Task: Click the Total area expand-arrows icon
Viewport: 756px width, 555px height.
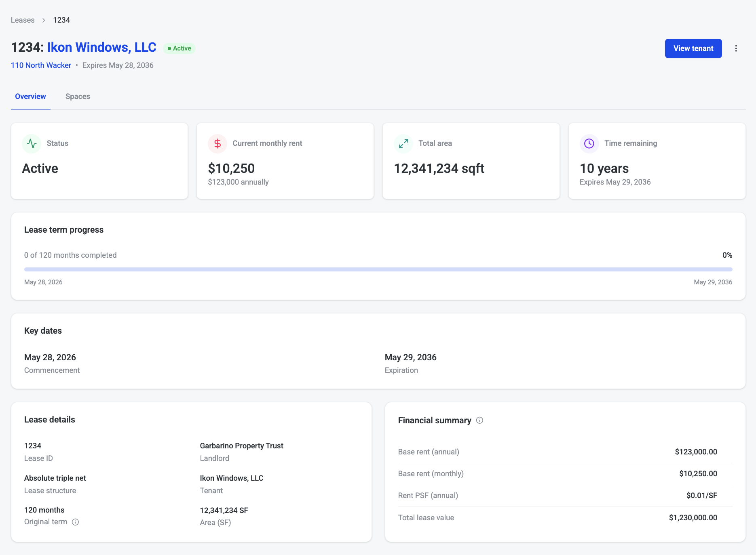Action: click(x=403, y=143)
